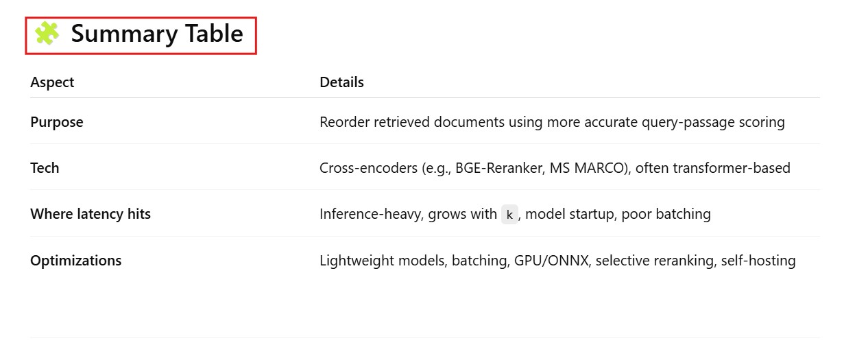Click the Cross-encoders text in Tech row
Image resolution: width=868 pixels, height=345 pixels.
click(368, 168)
